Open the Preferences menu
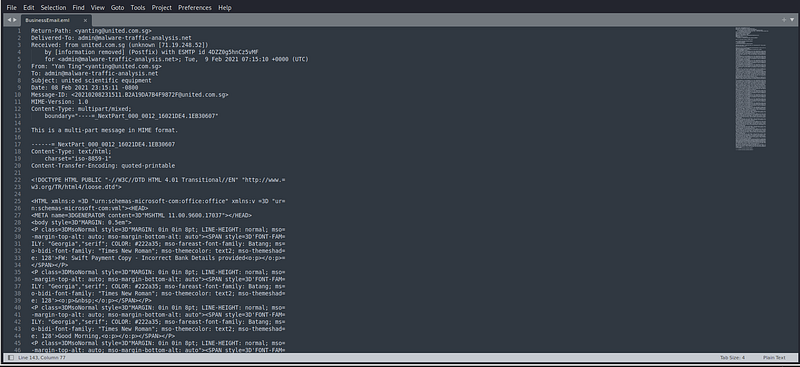This screenshot has height=367, width=800. pyautogui.click(x=195, y=8)
